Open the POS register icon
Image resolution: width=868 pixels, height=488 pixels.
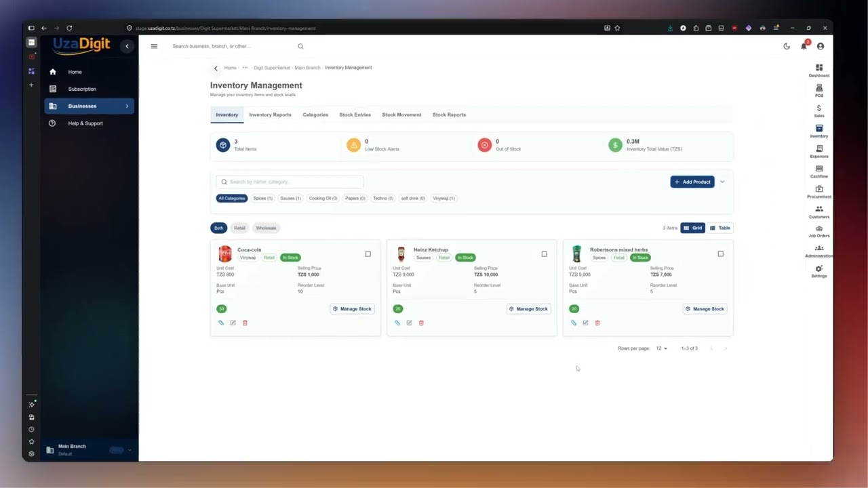click(819, 91)
